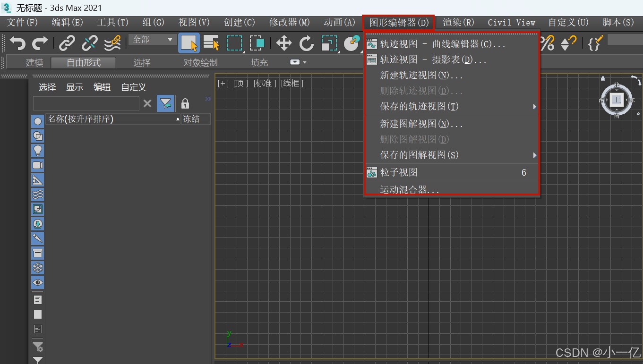Click the Select and Place tool icon
643x364 pixels.
coord(352,43)
